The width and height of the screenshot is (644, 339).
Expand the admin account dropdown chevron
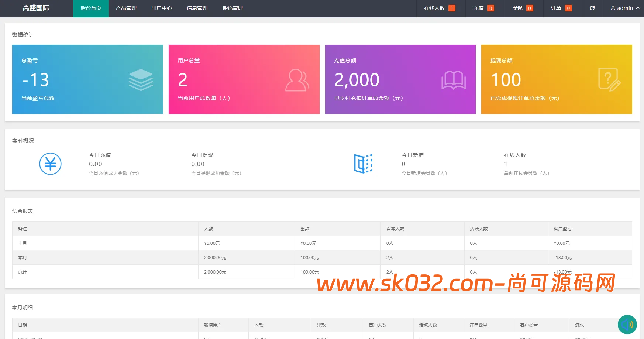(x=637, y=8)
